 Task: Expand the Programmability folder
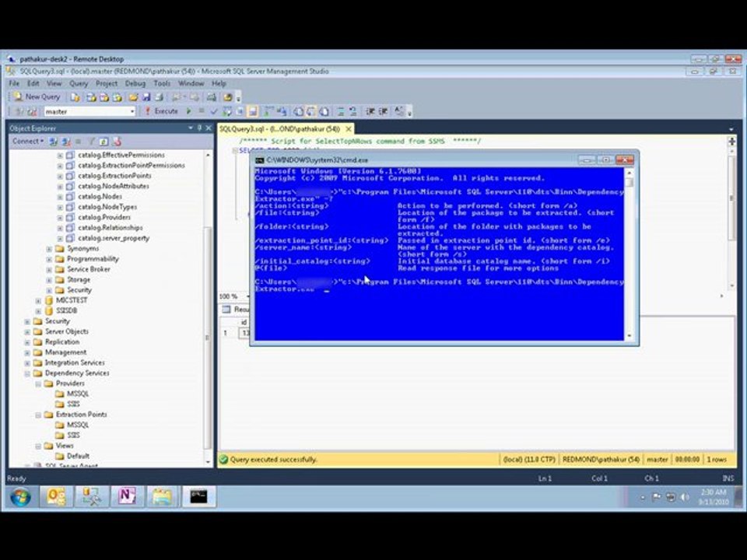pos(49,259)
